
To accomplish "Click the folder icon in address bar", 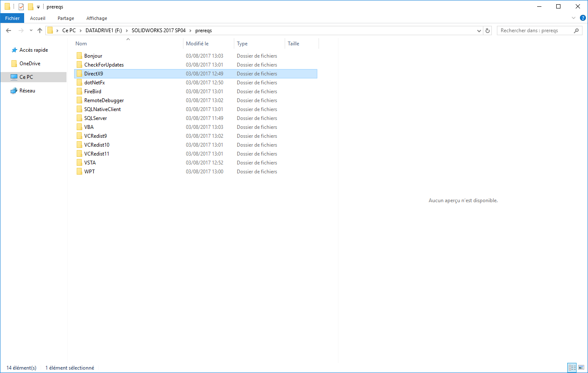I will click(x=50, y=31).
